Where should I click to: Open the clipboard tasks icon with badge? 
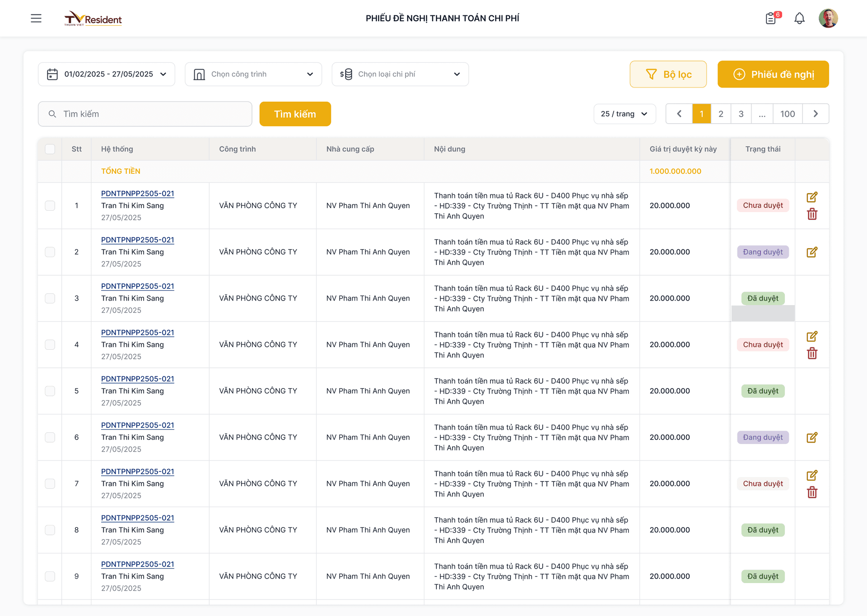[771, 18]
